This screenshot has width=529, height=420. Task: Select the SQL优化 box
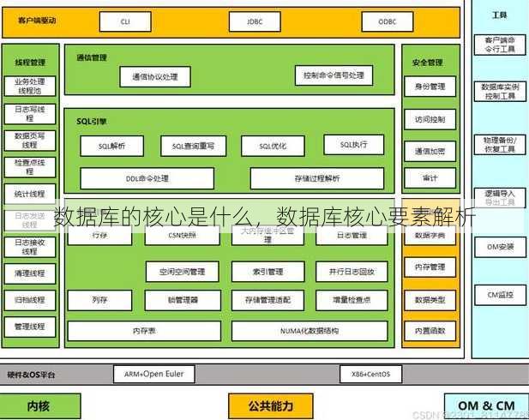[x=273, y=146]
